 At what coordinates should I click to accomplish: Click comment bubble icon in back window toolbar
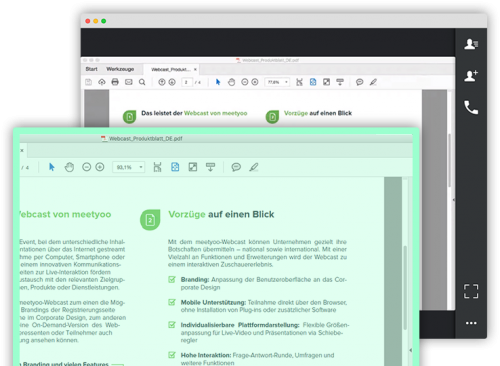[359, 82]
